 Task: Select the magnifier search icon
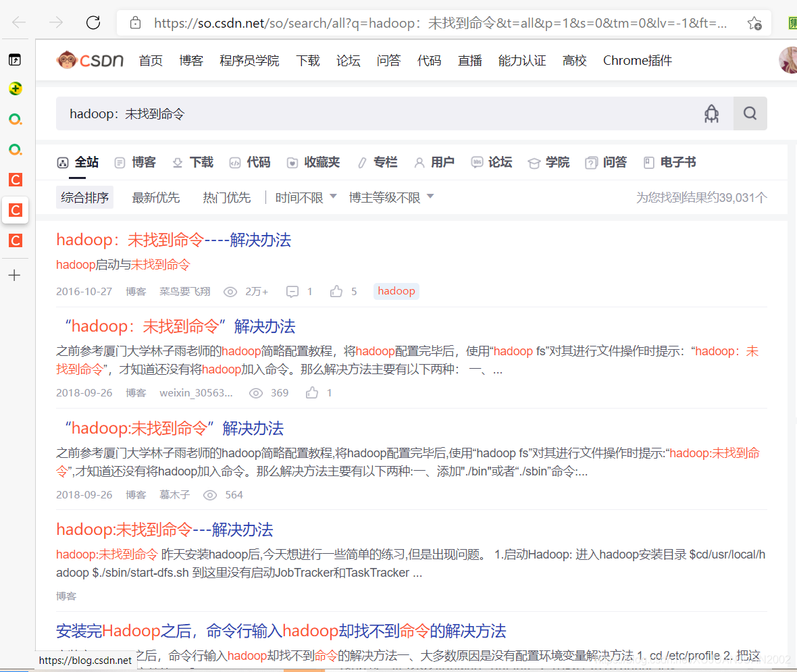pos(750,113)
